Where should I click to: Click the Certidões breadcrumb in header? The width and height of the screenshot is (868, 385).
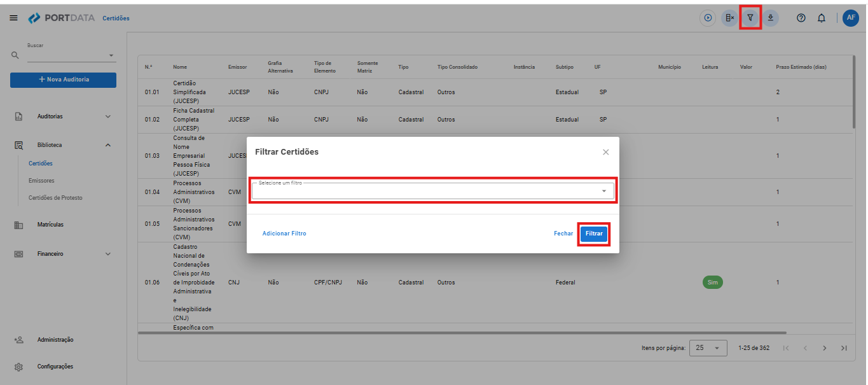(x=116, y=18)
